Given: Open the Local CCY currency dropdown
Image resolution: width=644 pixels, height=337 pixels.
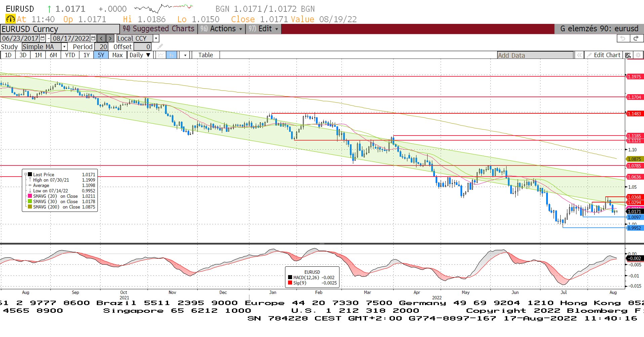Looking at the screenshot, I should pyautogui.click(x=156, y=38).
